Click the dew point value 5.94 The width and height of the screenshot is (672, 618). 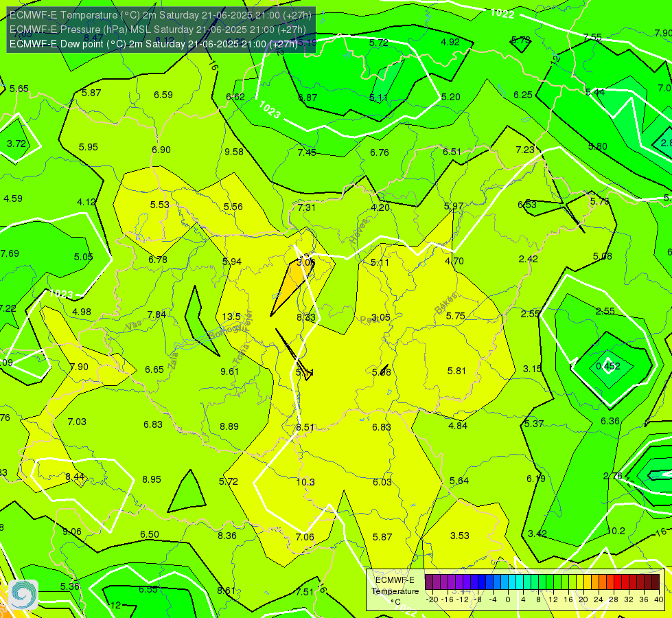tap(232, 262)
